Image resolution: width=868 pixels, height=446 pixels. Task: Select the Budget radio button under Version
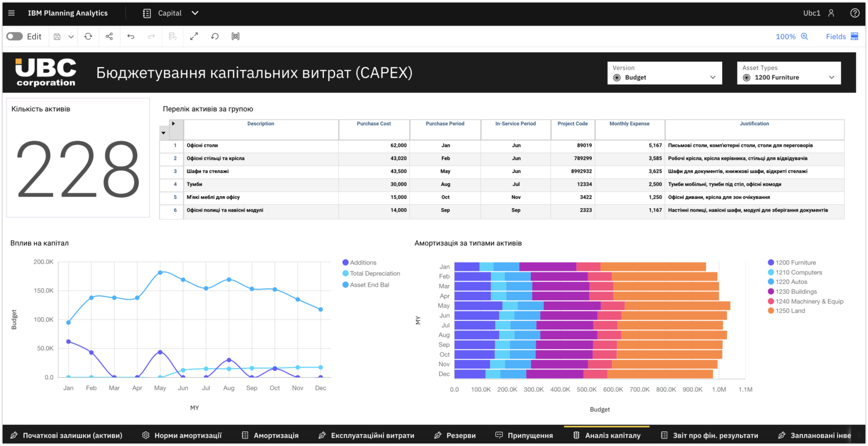point(617,77)
